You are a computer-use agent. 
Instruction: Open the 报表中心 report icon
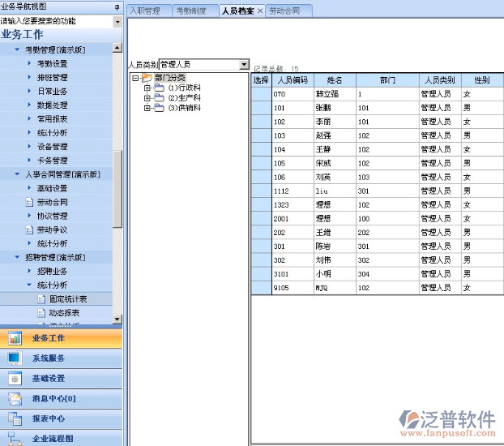click(15, 419)
